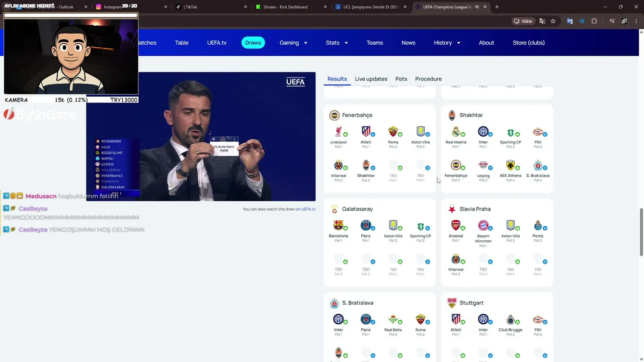
Task: Click the Paris crest in the Galatasaray card
Action: (366, 225)
